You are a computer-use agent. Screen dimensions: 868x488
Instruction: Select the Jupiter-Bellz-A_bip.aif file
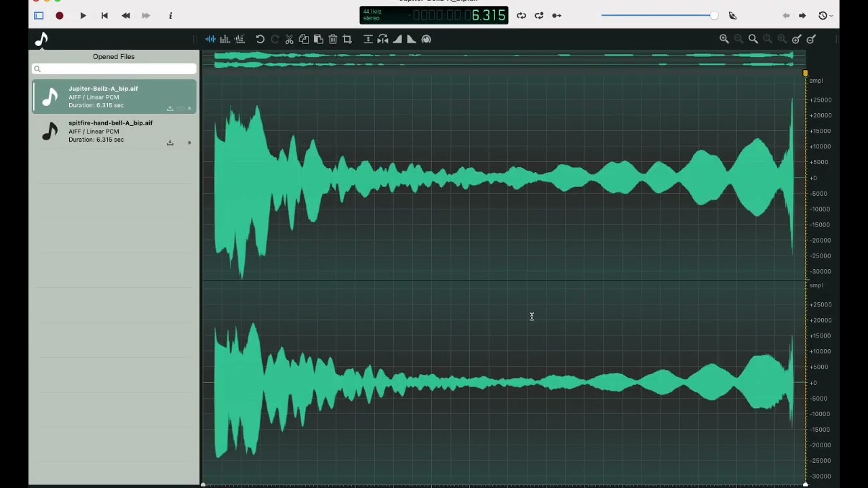coord(114,96)
